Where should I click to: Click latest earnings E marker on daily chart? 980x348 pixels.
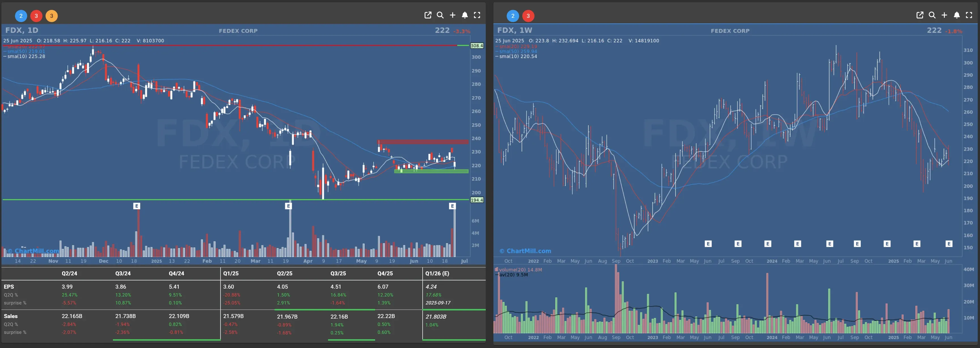click(452, 206)
